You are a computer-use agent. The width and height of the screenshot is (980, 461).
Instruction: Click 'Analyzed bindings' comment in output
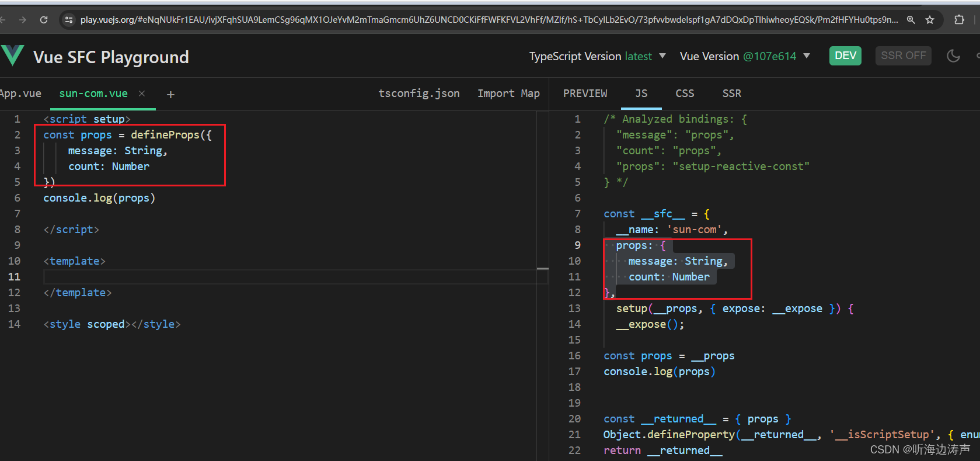tap(675, 119)
